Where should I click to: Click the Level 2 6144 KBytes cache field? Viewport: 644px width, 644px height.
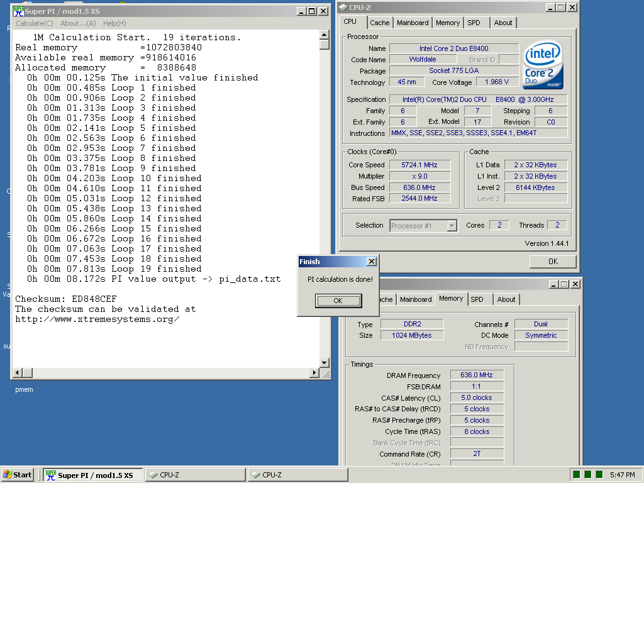point(536,187)
